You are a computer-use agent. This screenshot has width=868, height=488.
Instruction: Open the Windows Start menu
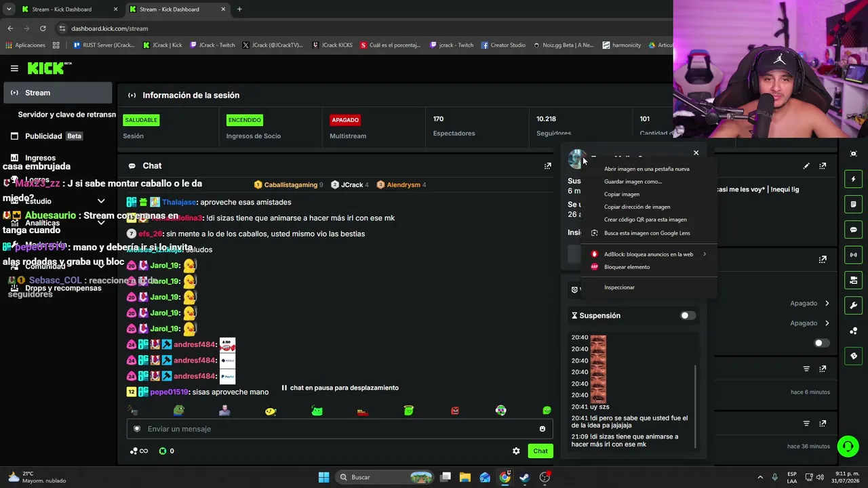tap(323, 477)
